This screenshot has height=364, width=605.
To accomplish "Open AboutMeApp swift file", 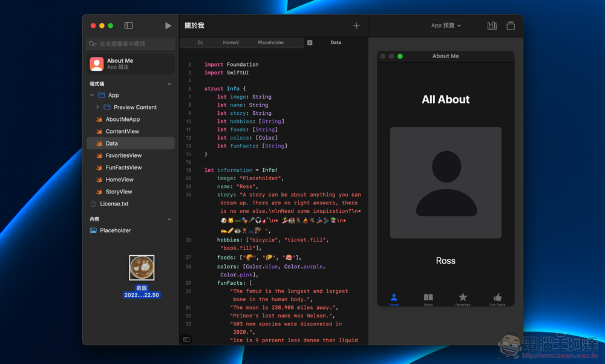I will tap(131, 119).
